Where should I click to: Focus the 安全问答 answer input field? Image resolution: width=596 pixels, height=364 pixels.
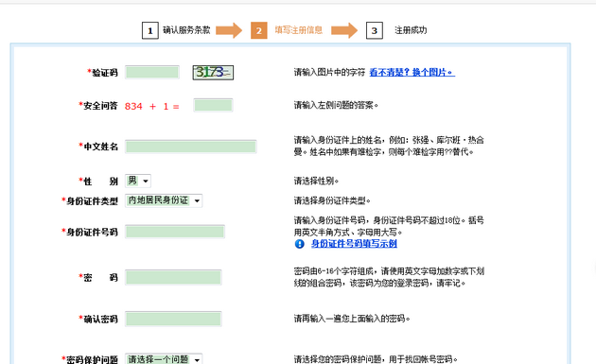coord(213,105)
